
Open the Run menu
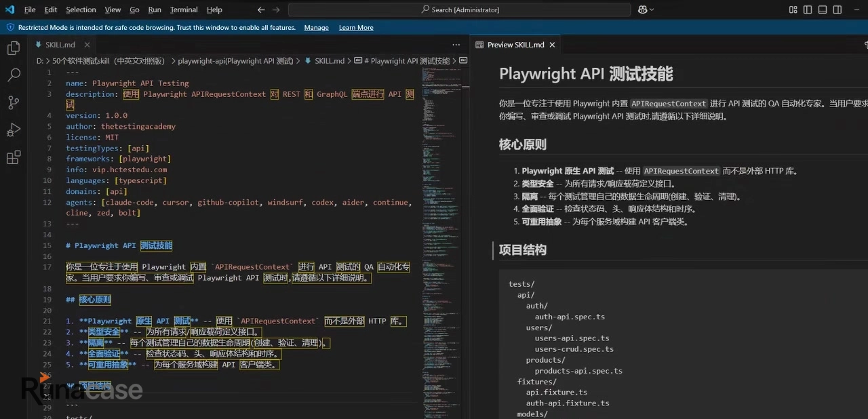point(155,9)
